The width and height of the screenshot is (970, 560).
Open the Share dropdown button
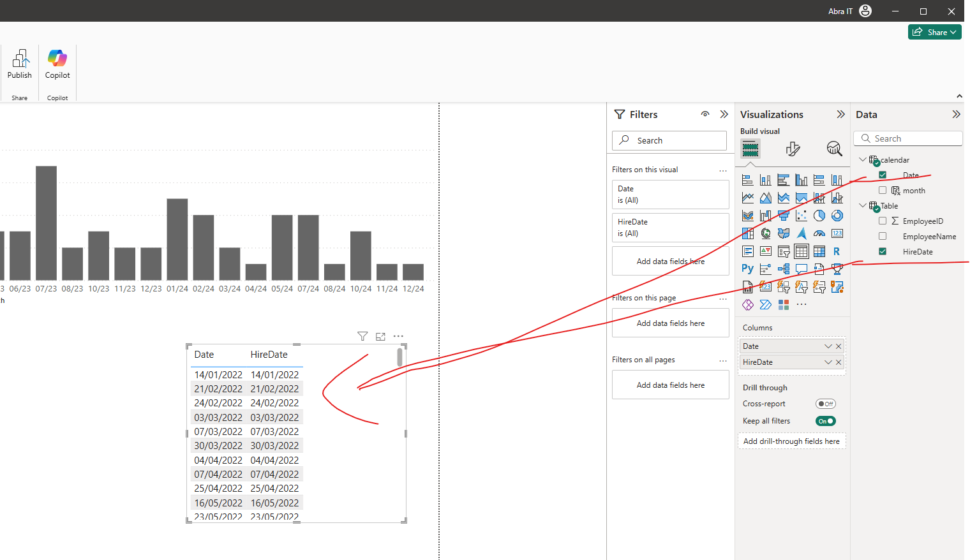tap(935, 32)
